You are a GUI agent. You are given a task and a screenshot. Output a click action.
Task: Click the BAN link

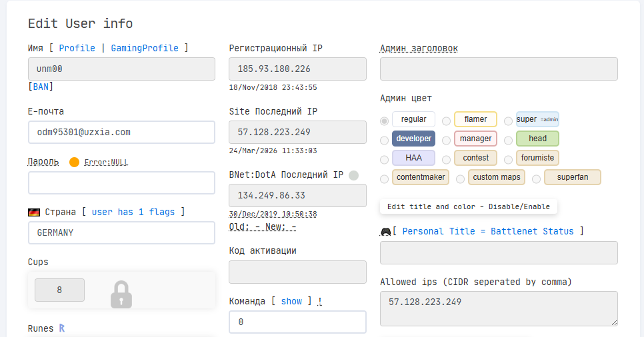(41, 87)
